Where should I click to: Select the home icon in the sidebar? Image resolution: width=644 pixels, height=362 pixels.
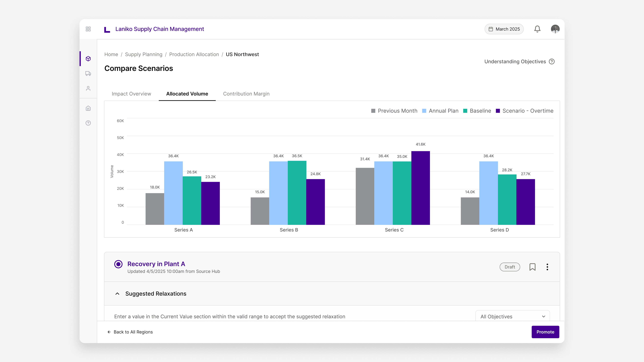[x=88, y=108]
